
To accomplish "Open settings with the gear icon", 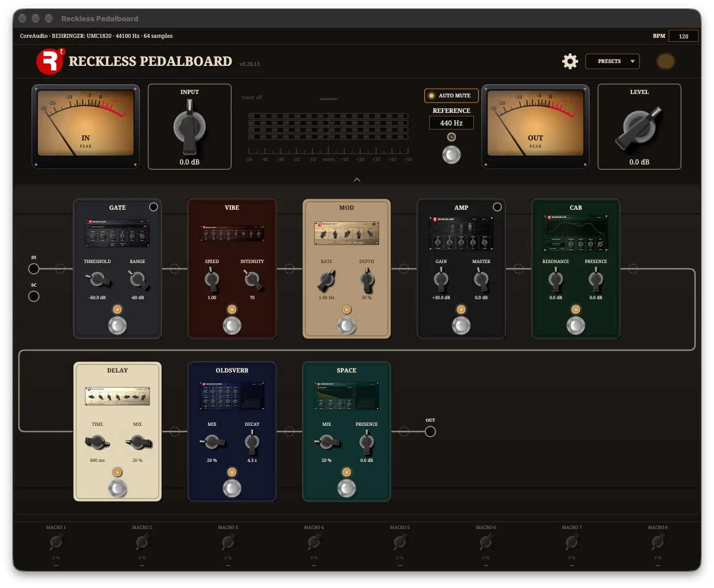I will [x=570, y=61].
